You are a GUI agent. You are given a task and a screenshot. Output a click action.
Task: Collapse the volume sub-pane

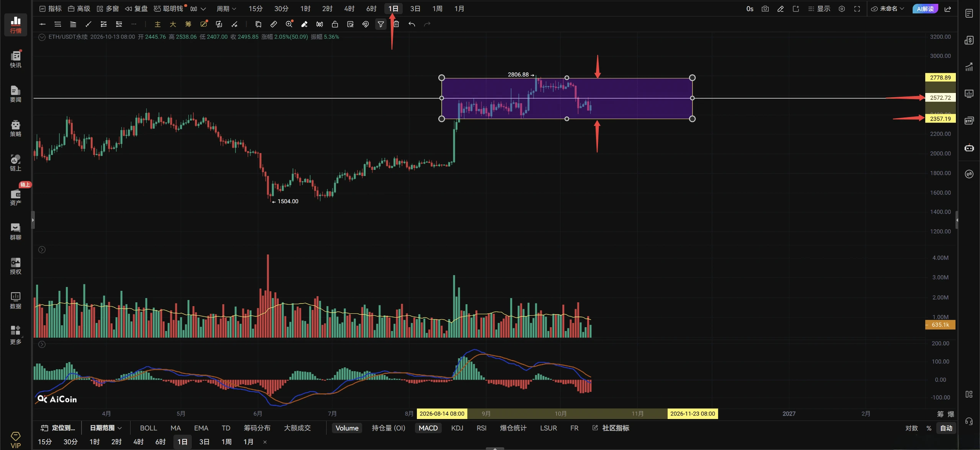[42, 249]
